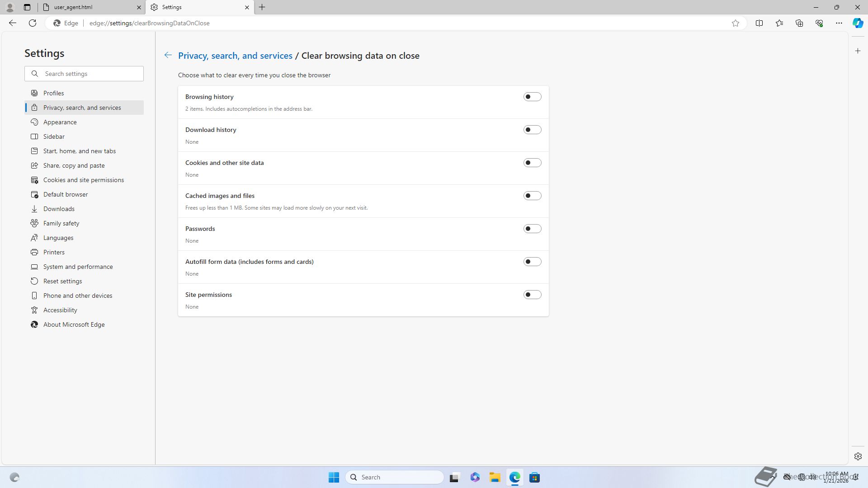Open System and performance settings

click(78, 267)
